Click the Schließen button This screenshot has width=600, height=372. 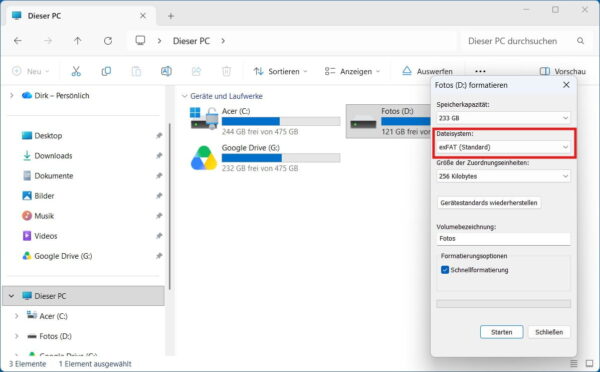click(549, 332)
